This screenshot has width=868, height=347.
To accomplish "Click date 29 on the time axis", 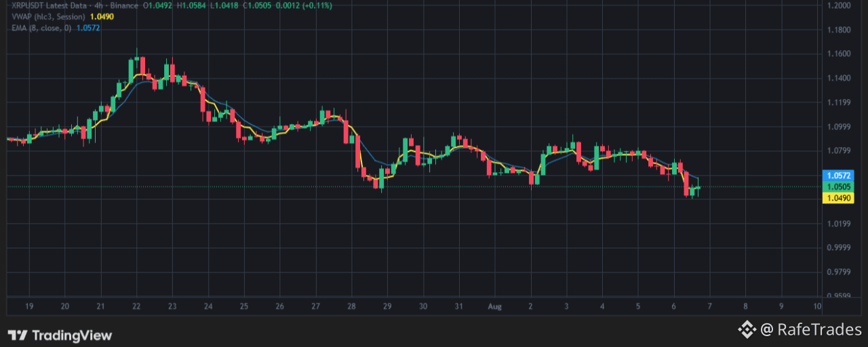I will click(x=387, y=306).
